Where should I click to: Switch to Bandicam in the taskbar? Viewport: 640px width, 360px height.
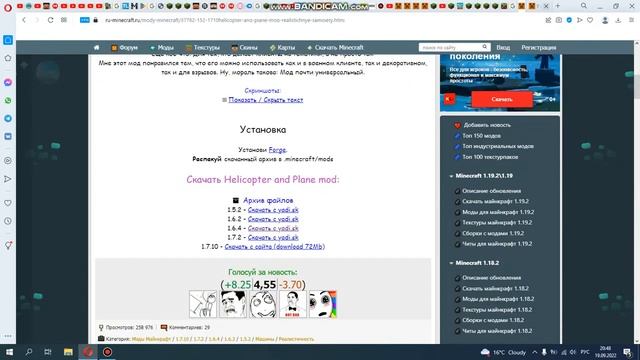pyautogui.click(x=107, y=352)
